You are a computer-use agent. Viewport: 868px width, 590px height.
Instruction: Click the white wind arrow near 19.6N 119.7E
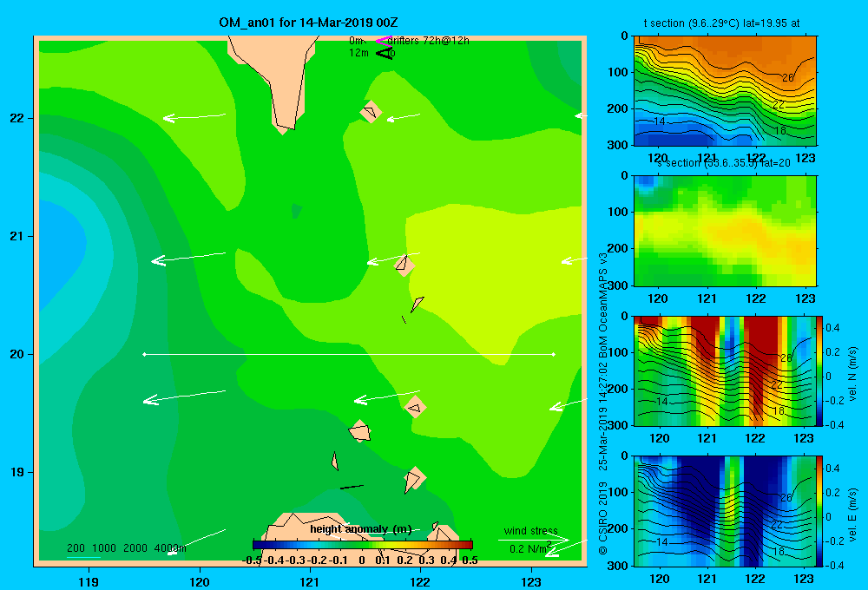[x=184, y=397]
